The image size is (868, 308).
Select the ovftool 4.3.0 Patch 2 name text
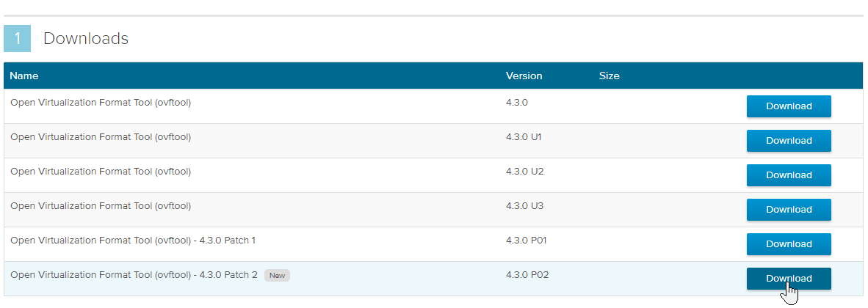(x=134, y=275)
